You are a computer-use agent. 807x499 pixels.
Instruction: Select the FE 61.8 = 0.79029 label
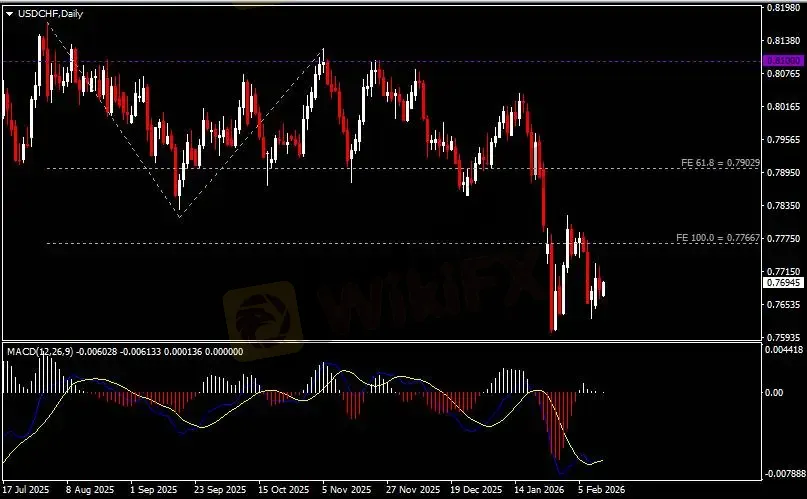tap(720, 163)
